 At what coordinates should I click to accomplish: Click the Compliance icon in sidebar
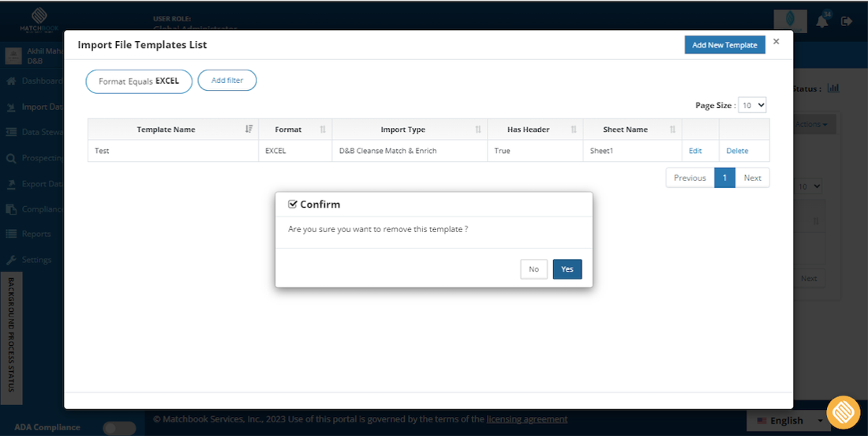[10, 209]
